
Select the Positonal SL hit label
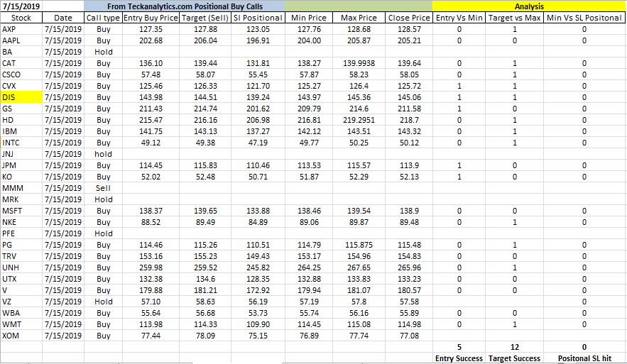tap(584, 358)
